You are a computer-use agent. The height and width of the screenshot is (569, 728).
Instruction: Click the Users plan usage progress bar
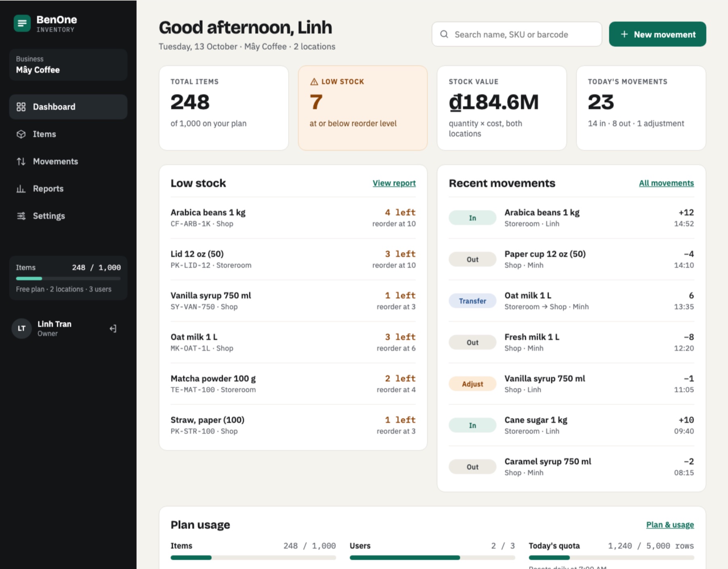point(432,558)
